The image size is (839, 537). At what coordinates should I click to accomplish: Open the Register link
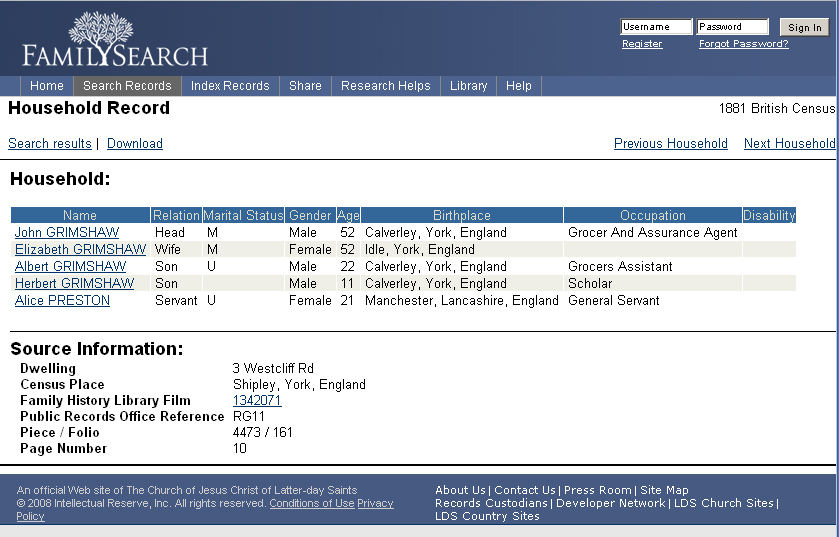click(x=642, y=44)
